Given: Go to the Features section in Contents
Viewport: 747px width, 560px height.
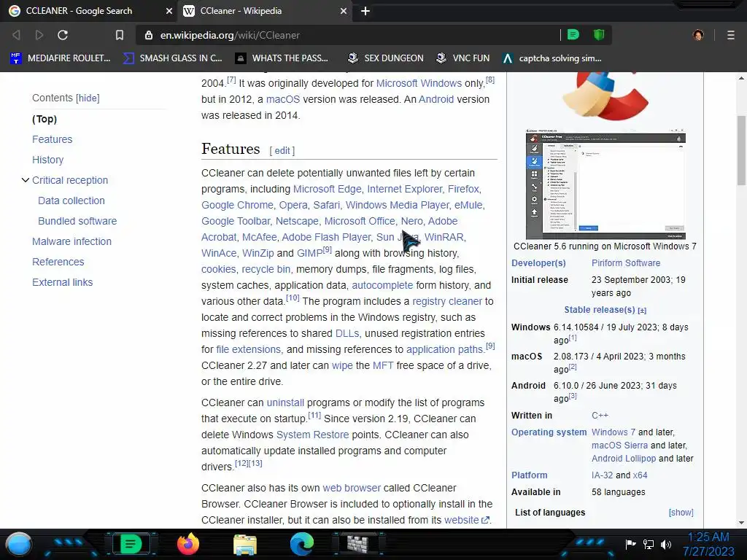Looking at the screenshot, I should (x=53, y=139).
